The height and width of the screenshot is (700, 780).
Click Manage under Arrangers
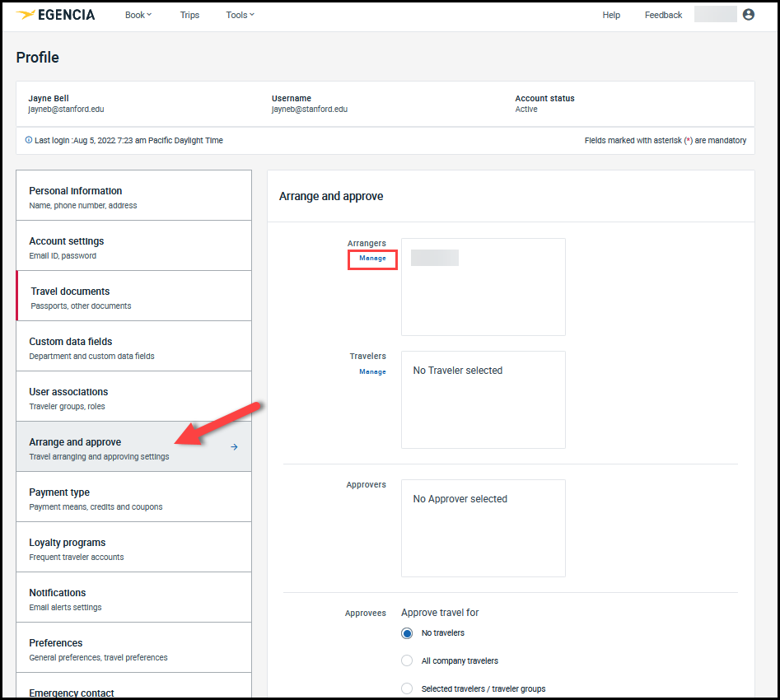[372, 259]
